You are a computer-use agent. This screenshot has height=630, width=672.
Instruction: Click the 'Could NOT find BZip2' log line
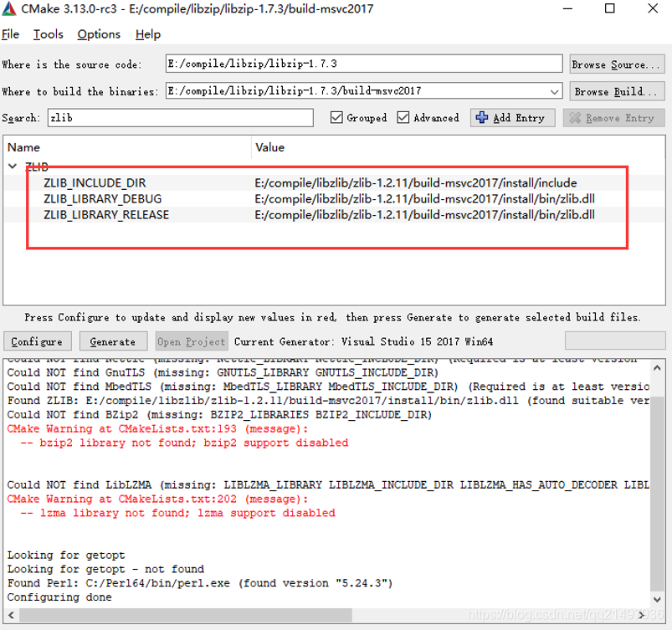click(219, 414)
